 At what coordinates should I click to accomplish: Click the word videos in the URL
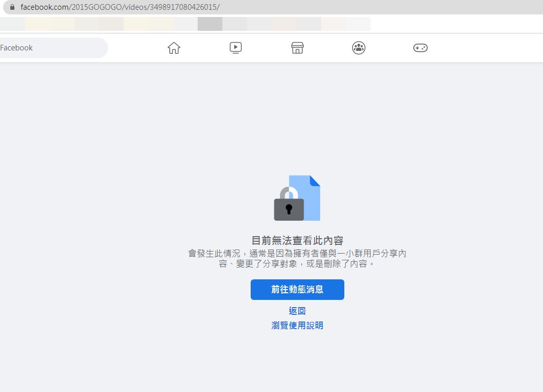[136, 8]
